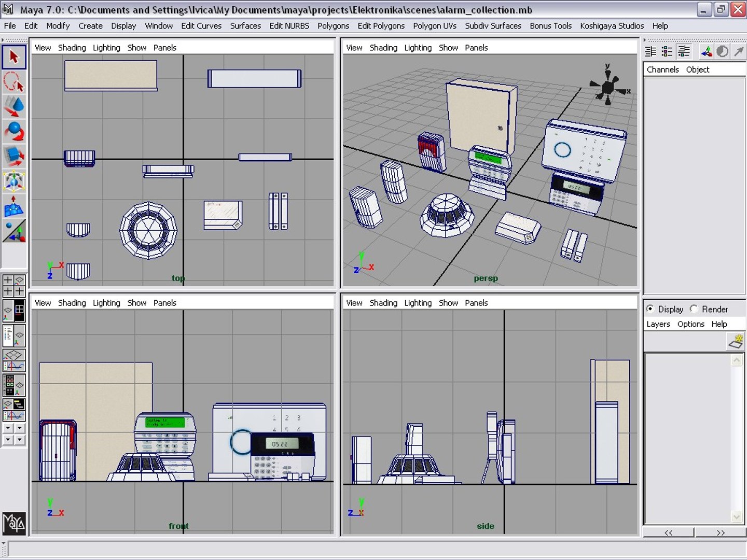Open the Bonus Tools menu

click(x=550, y=26)
